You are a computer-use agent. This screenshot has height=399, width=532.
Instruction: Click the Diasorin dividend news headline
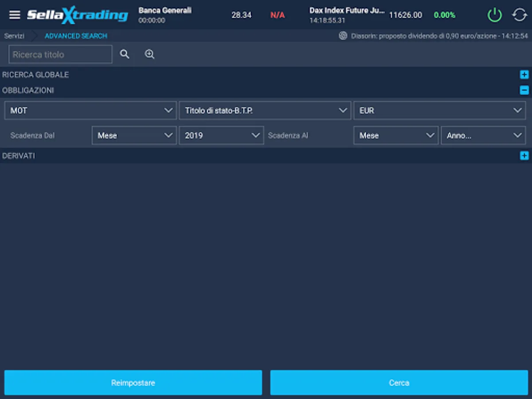pos(439,36)
